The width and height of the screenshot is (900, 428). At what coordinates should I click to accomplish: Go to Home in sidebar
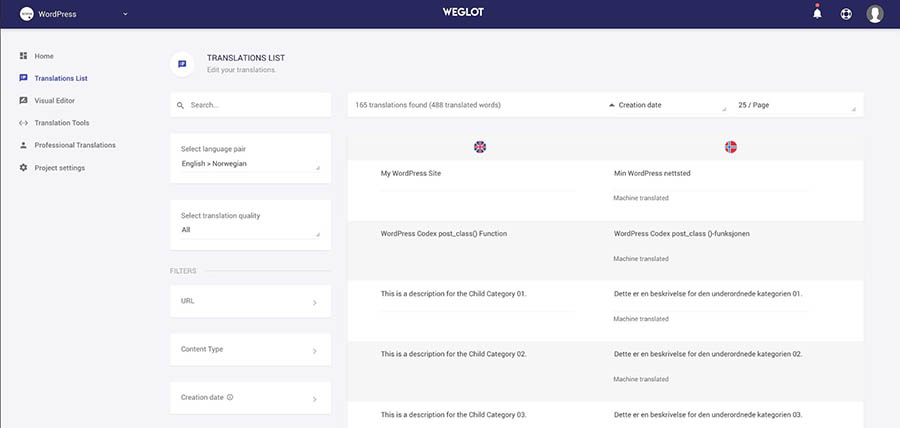[44, 56]
